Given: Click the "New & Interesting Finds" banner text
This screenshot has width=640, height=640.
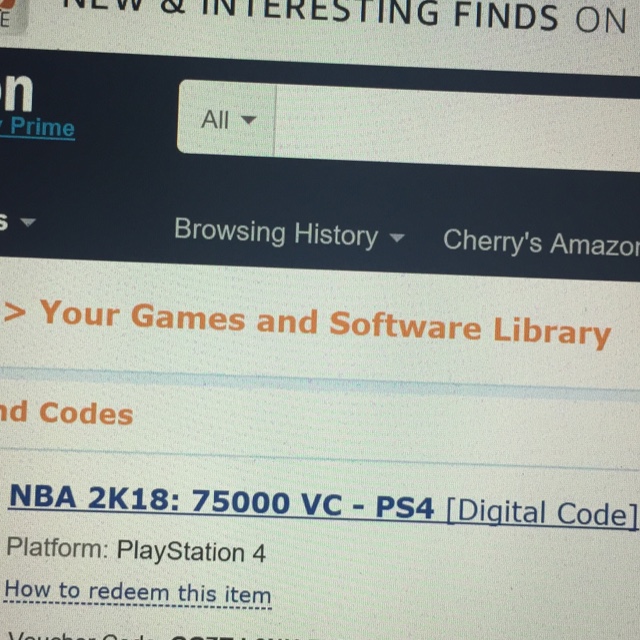Looking at the screenshot, I should pos(345,14).
